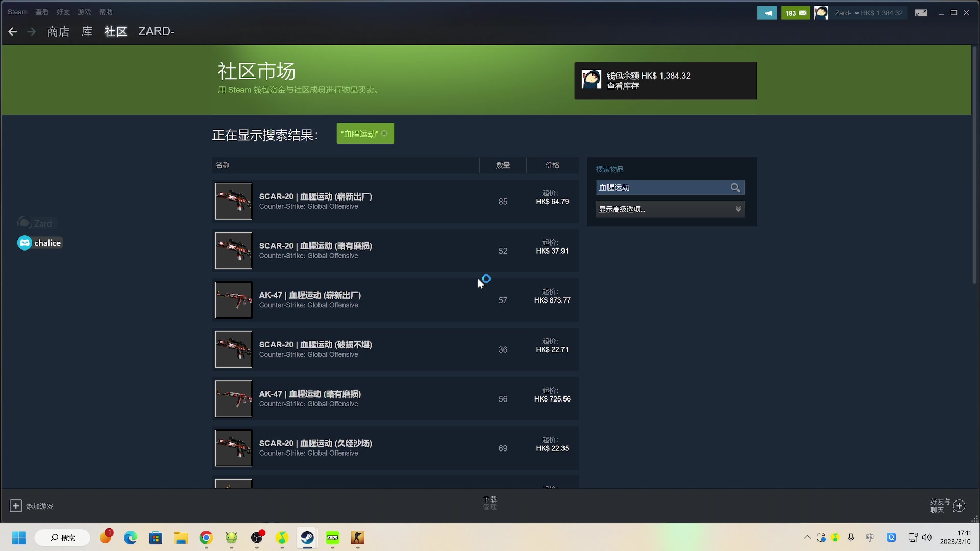Click the search magnifier in item search
The height and width of the screenshot is (551, 980).
735,188
